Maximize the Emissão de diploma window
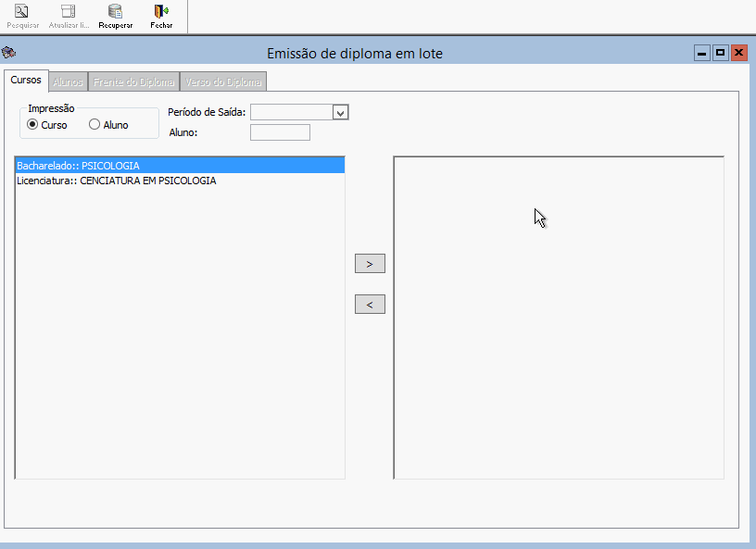The image size is (756, 549). 721,53
